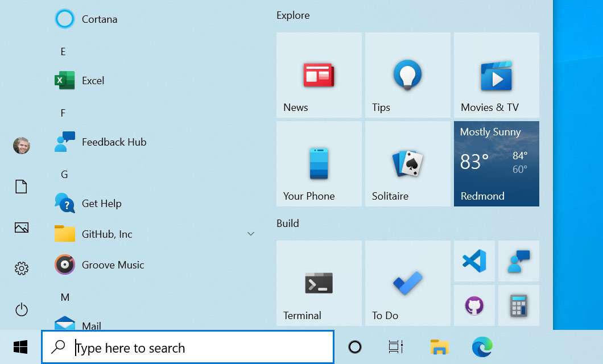Viewport: 603px width, 364px height.
Task: Launch the Terminal tile
Action: click(319, 283)
